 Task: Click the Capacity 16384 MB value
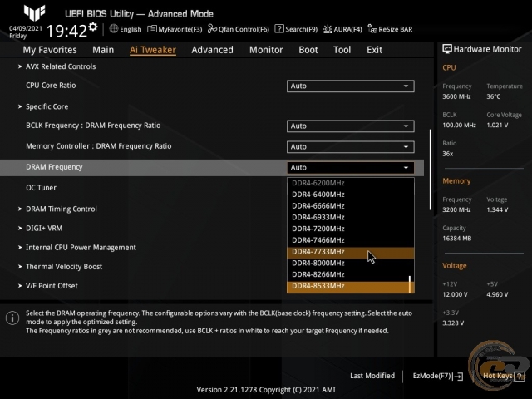coord(457,239)
